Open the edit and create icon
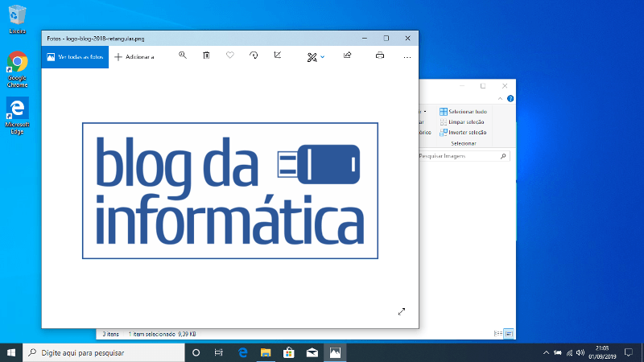The image size is (644, 362). pyautogui.click(x=312, y=57)
